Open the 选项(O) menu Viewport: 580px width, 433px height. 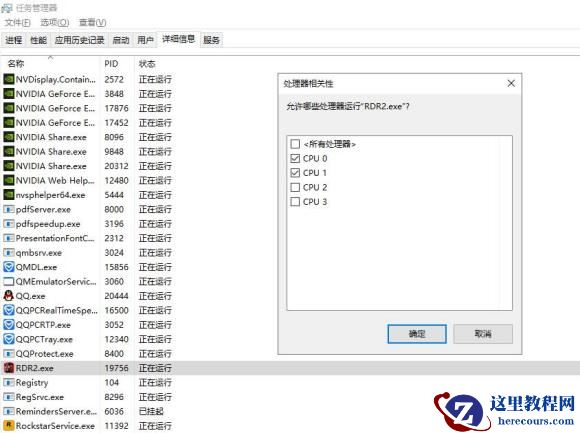(x=54, y=23)
